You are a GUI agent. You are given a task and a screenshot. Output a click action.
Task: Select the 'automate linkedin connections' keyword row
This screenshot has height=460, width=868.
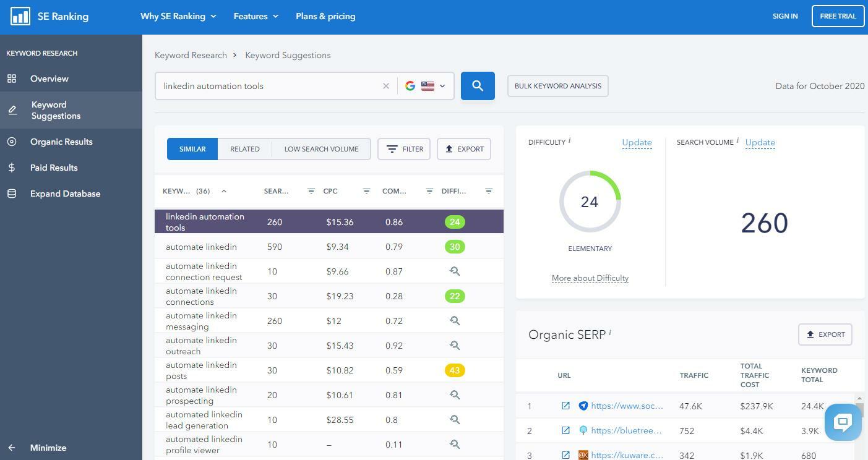tap(329, 296)
